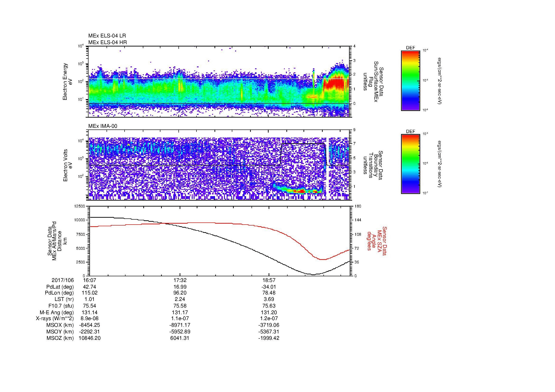Image resolution: width=555 pixels, height=392 pixels.
Task: Click the 'MEx IMA-00' panel title
Action: (103, 126)
